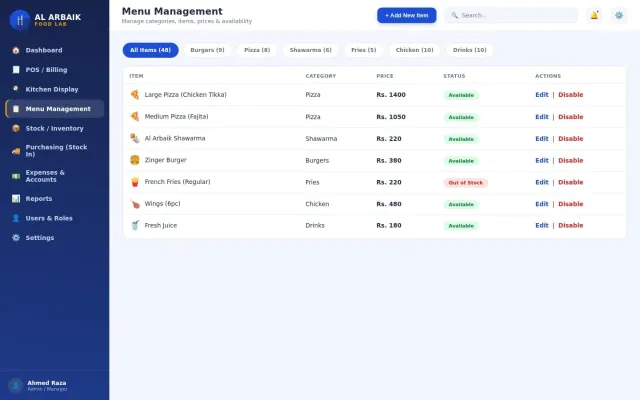Click the money icon beside Expenses & Accounts

coord(16,176)
